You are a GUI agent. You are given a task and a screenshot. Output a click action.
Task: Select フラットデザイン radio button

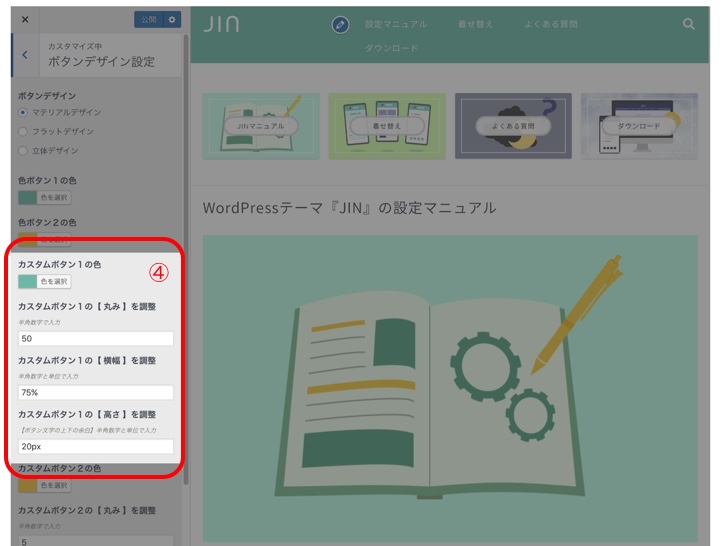[x=23, y=132]
